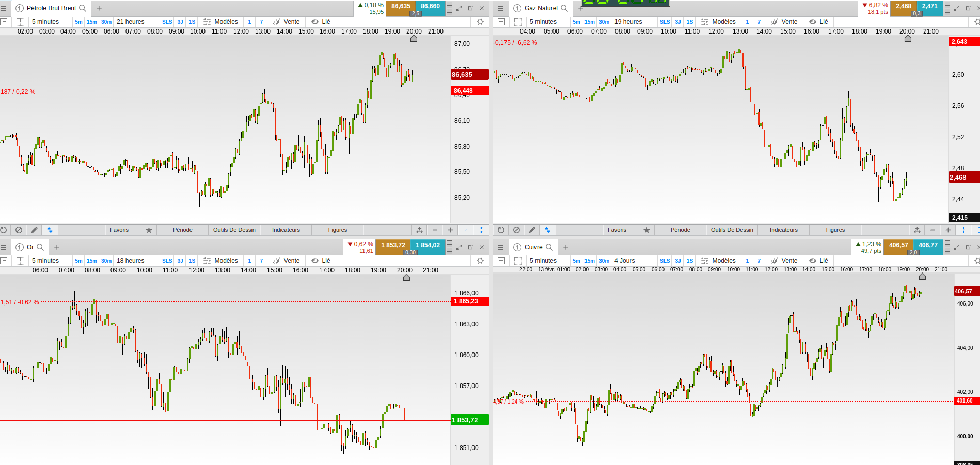Click the green 1 853,72 price label on Or axis
The image size is (980, 465).
tap(470, 420)
